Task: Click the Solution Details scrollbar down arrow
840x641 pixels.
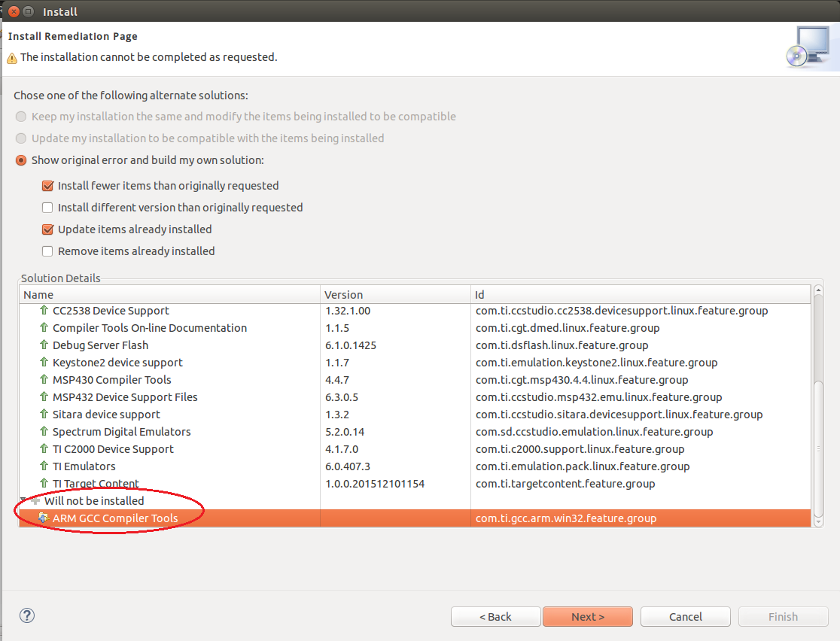Action: click(818, 521)
